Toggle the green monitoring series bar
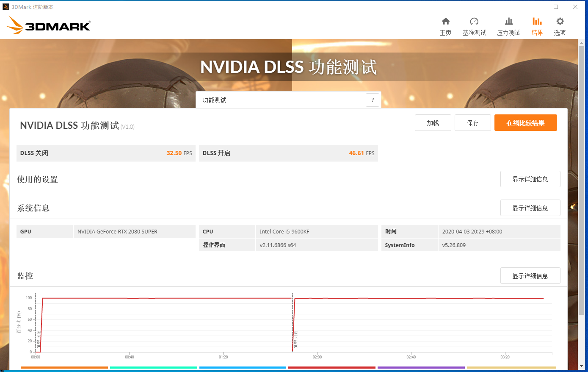588x372 pixels. 154,368
